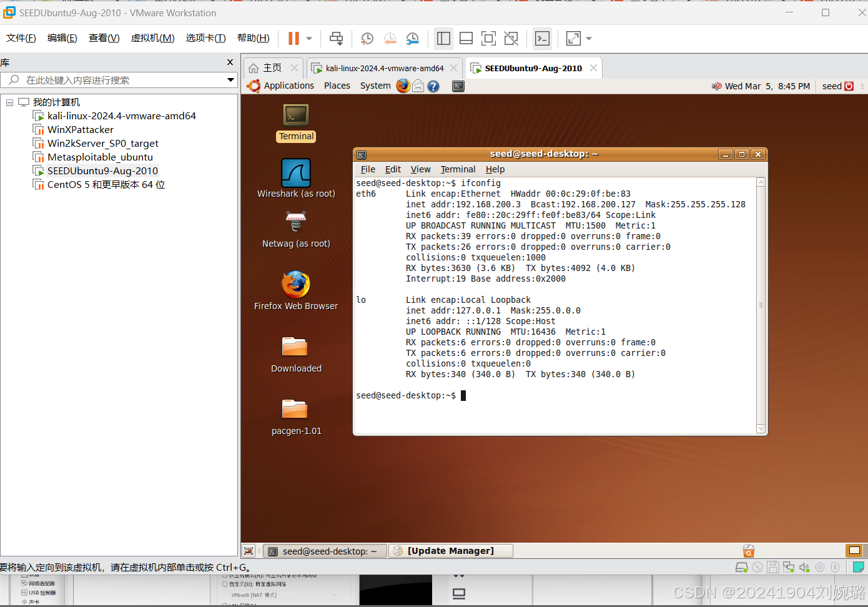Open the dropdown arrow next to the pause button
Screen dimensions: 868x607
click(309, 39)
